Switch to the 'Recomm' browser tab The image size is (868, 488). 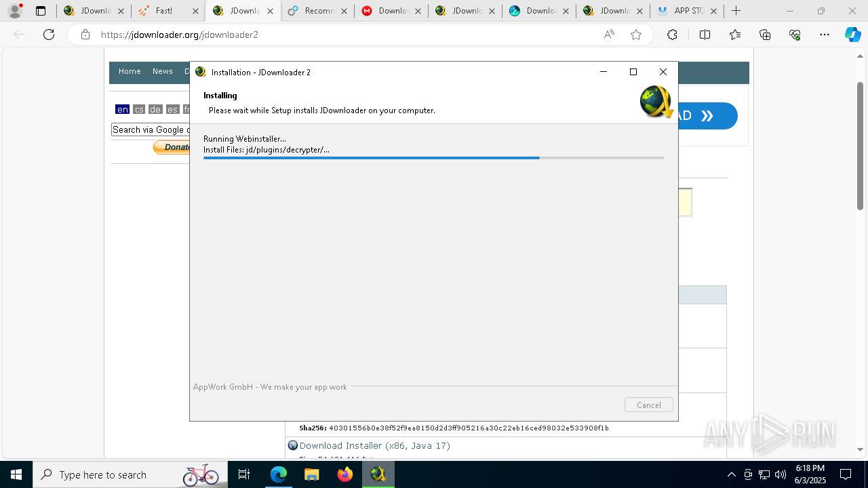tap(315, 11)
